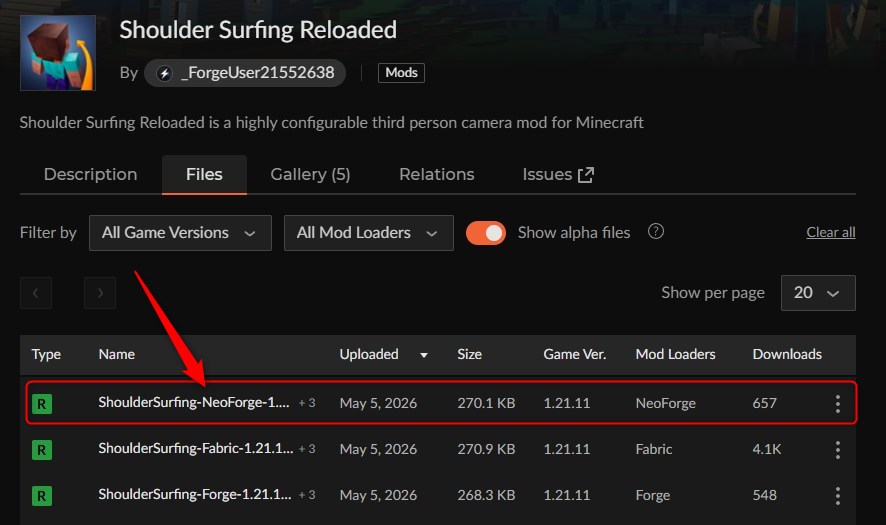The height and width of the screenshot is (525, 886).
Task: Open the three-dot menu for Fabric row
Action: click(837, 450)
